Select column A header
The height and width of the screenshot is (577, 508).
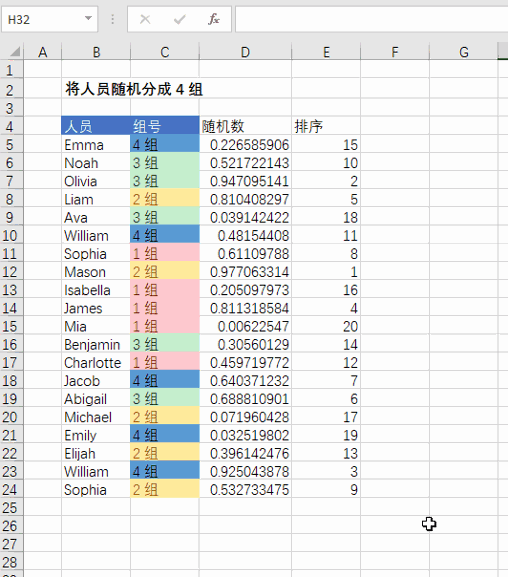tap(43, 52)
